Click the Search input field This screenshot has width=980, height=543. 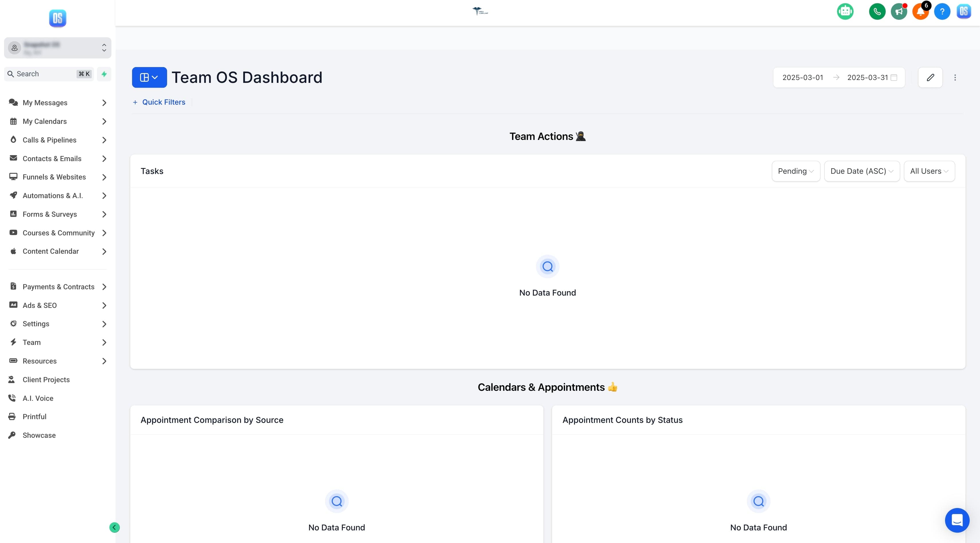(49, 74)
